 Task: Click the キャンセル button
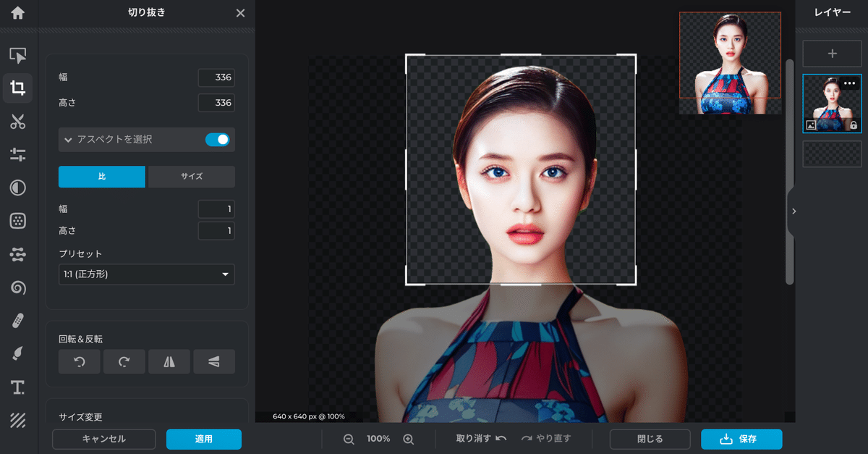point(104,440)
